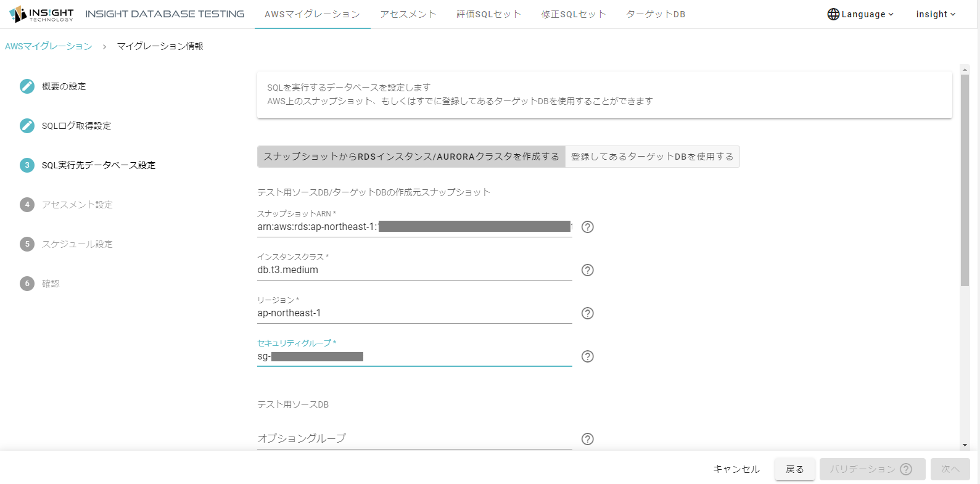The height and width of the screenshot is (484, 980).
Task: Click the リージョン field
Action: [x=414, y=313]
